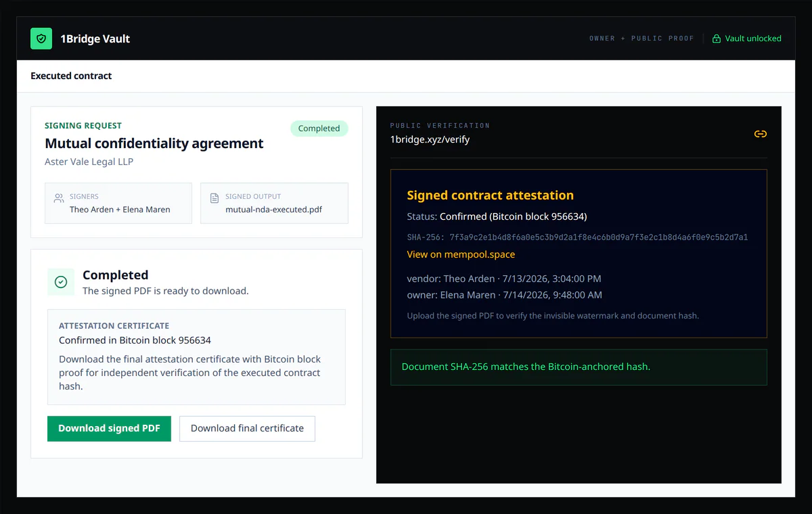Viewport: 812px width, 514px height.
Task: Download signed PDF
Action: pyautogui.click(x=109, y=429)
